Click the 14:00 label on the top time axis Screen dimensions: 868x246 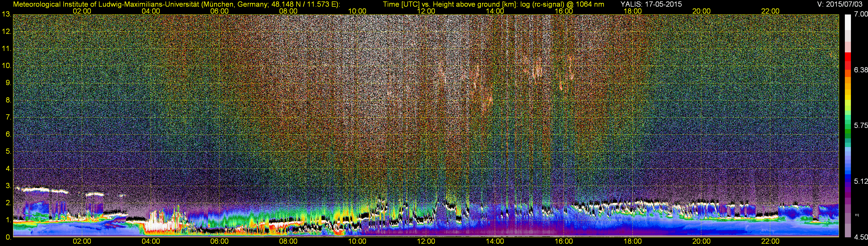495,11
